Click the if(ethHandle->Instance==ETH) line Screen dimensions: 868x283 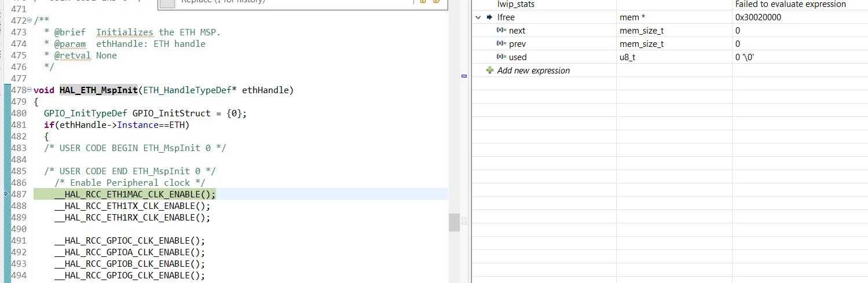click(x=117, y=125)
